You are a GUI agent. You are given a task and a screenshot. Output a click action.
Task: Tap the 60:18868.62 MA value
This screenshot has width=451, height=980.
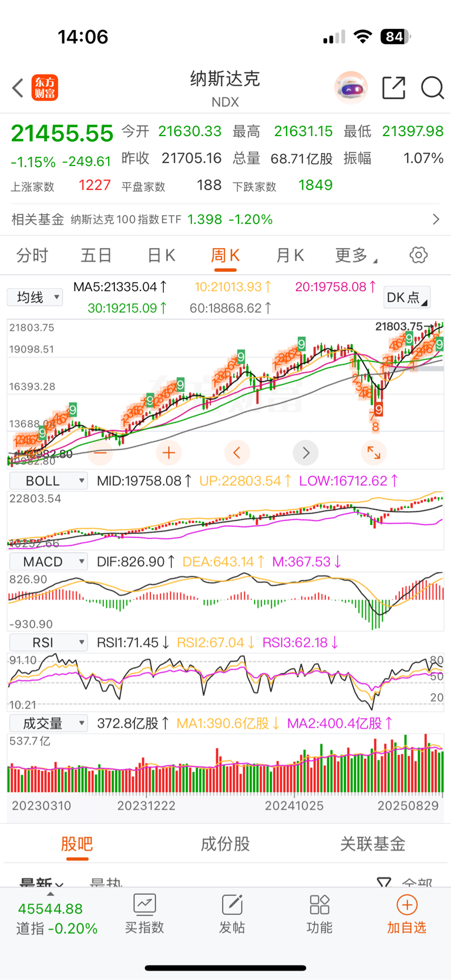230,308
